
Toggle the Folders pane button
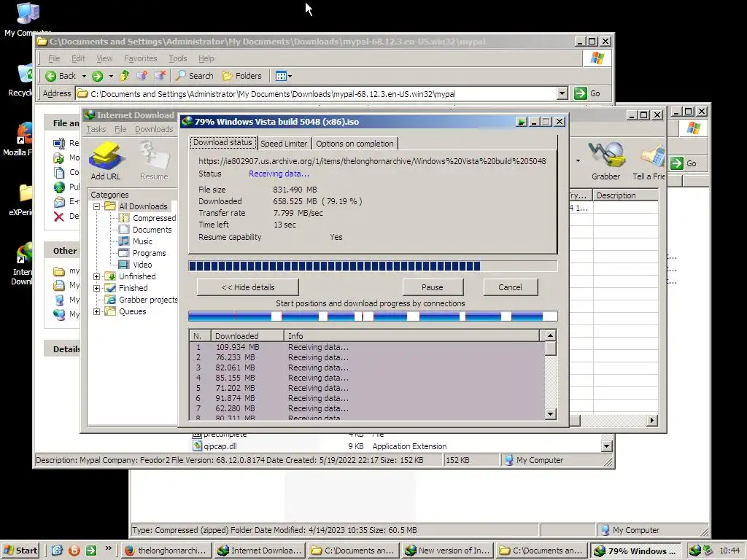click(242, 76)
